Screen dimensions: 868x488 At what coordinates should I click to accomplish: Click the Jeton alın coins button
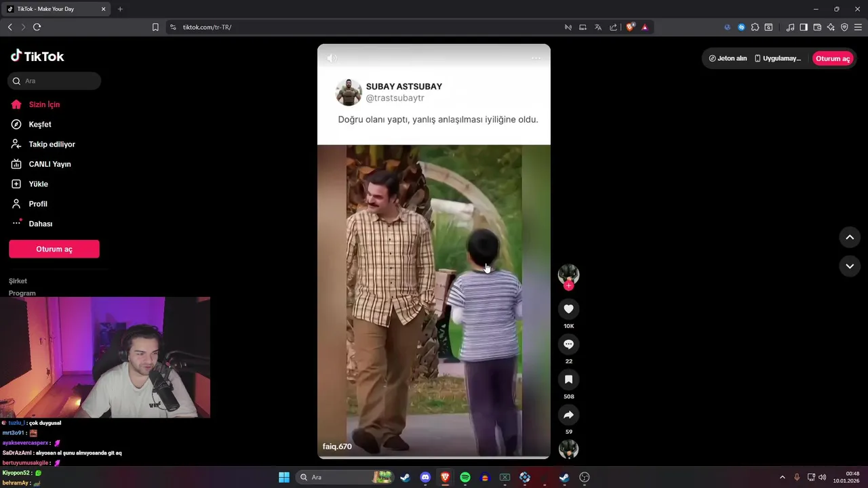(728, 58)
